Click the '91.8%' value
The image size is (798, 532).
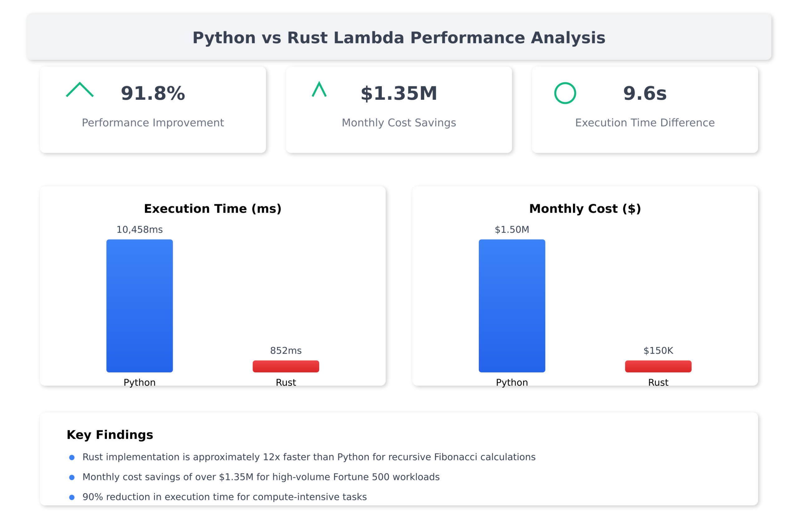pyautogui.click(x=153, y=93)
